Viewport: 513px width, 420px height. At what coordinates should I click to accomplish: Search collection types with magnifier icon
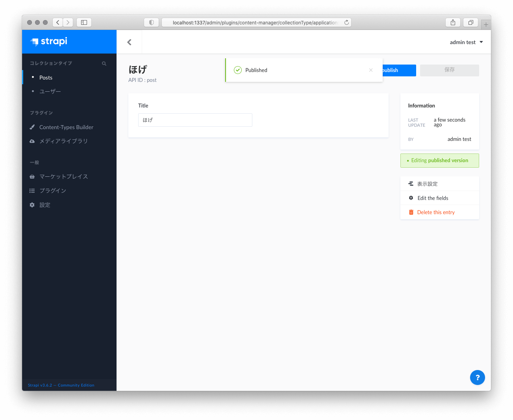tap(104, 63)
